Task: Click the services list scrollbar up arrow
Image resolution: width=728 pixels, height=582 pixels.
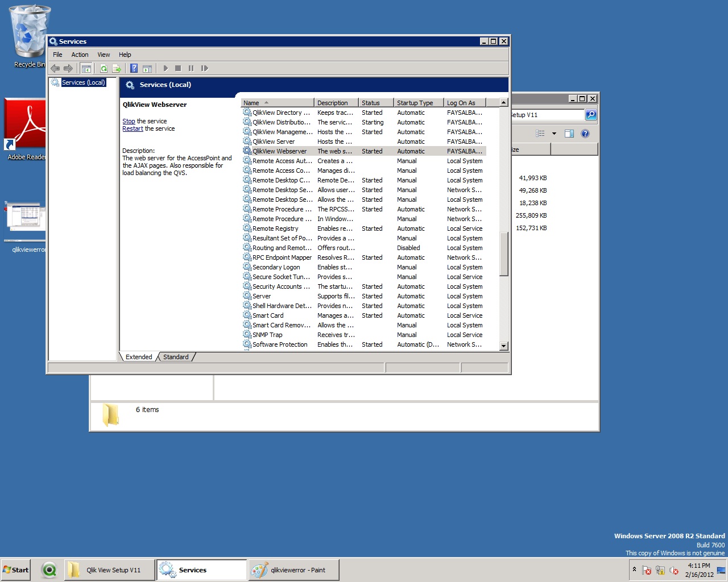Action: (x=503, y=102)
